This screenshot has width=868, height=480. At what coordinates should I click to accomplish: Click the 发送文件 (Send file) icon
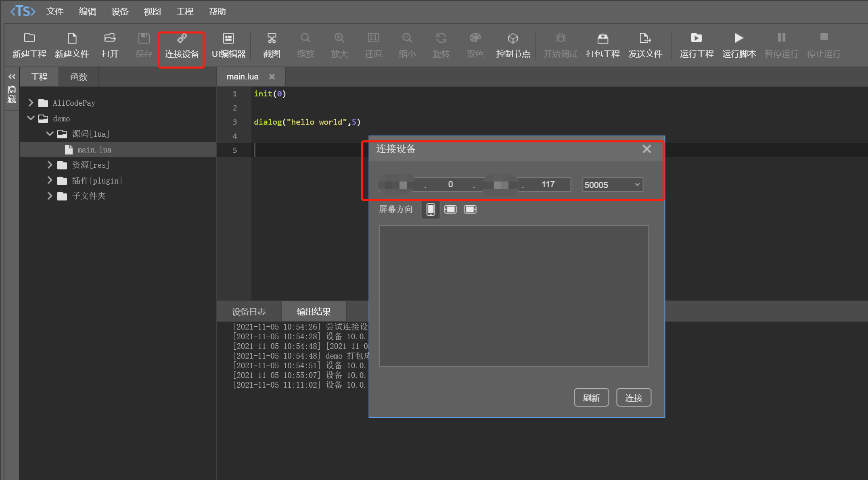click(x=645, y=38)
